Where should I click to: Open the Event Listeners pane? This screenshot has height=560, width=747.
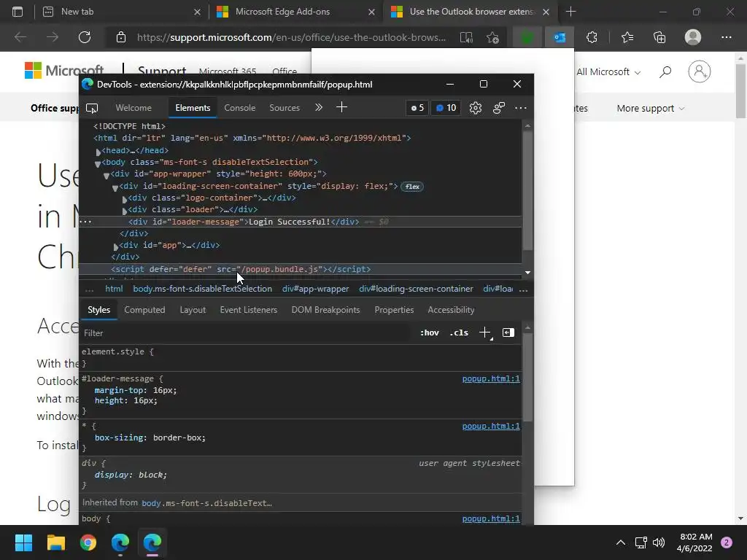coord(248,310)
